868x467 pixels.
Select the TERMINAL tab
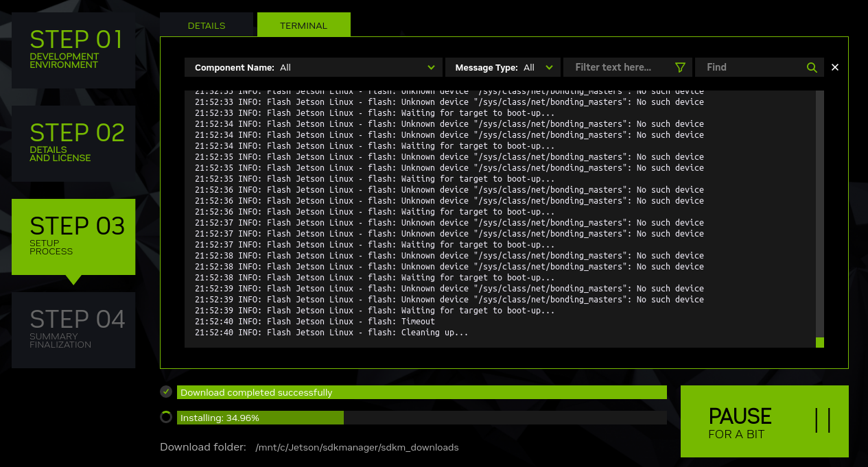pyautogui.click(x=303, y=25)
